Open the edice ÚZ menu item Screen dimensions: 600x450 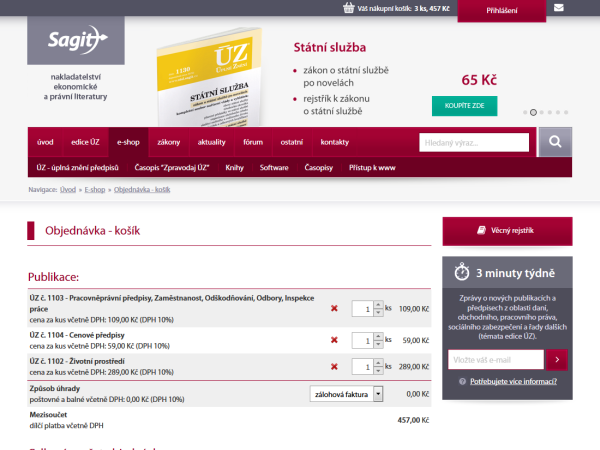(x=85, y=142)
